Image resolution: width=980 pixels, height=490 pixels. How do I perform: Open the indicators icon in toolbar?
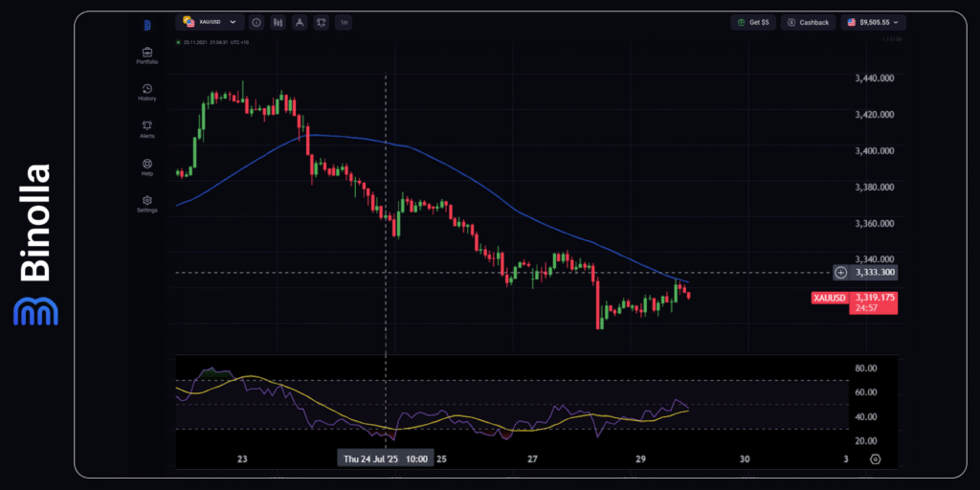[x=322, y=22]
